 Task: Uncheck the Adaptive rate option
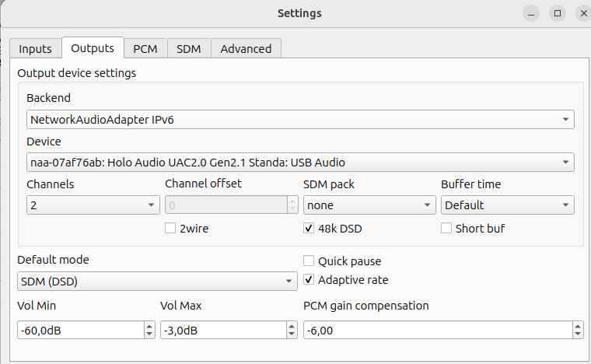point(309,280)
